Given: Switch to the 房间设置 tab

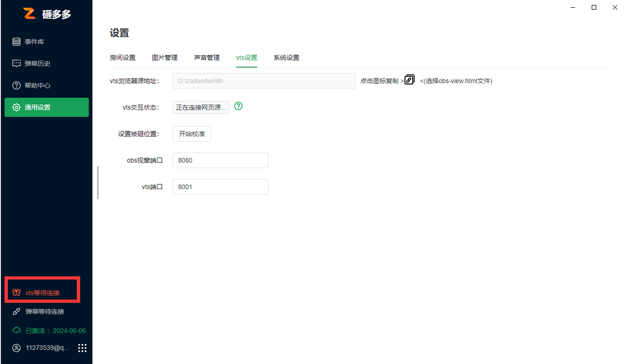Looking at the screenshot, I should click(123, 58).
